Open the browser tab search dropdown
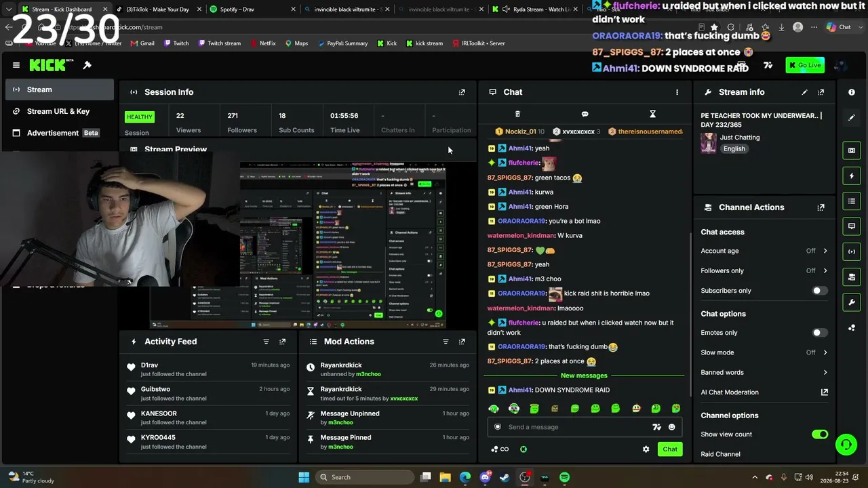 [8, 9]
